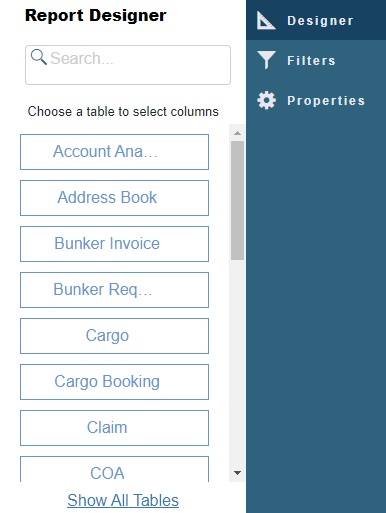Click the magnifying glass search icon

(38, 57)
